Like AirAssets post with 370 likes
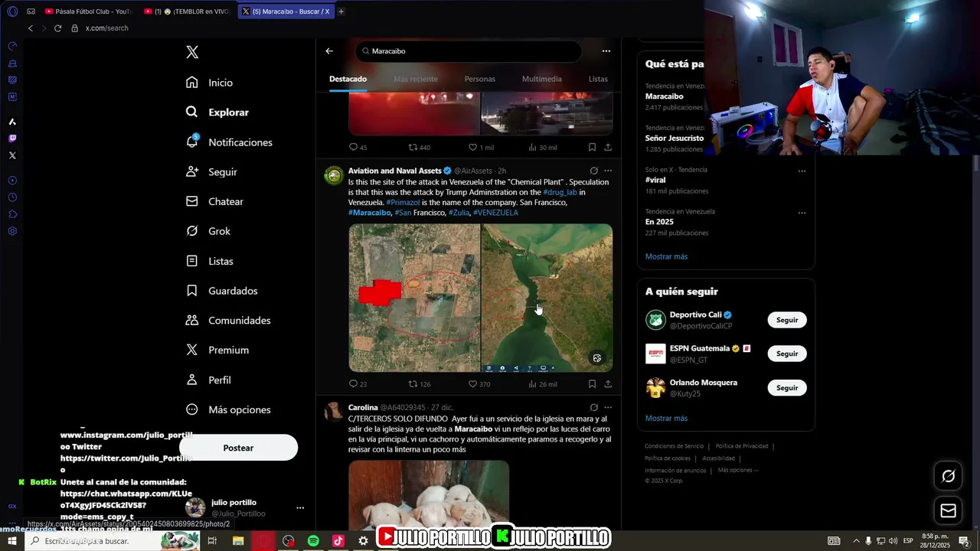980x551 pixels. pyautogui.click(x=479, y=384)
